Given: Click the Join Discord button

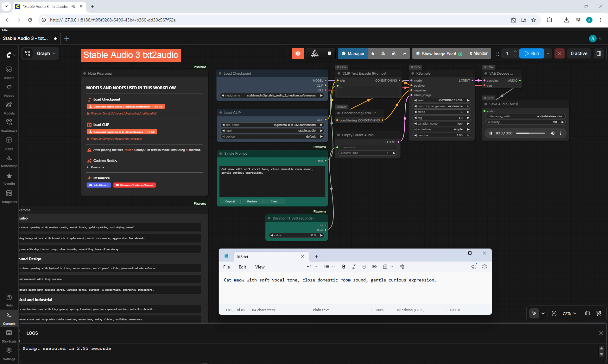Looking at the screenshot, I should tap(99, 185).
